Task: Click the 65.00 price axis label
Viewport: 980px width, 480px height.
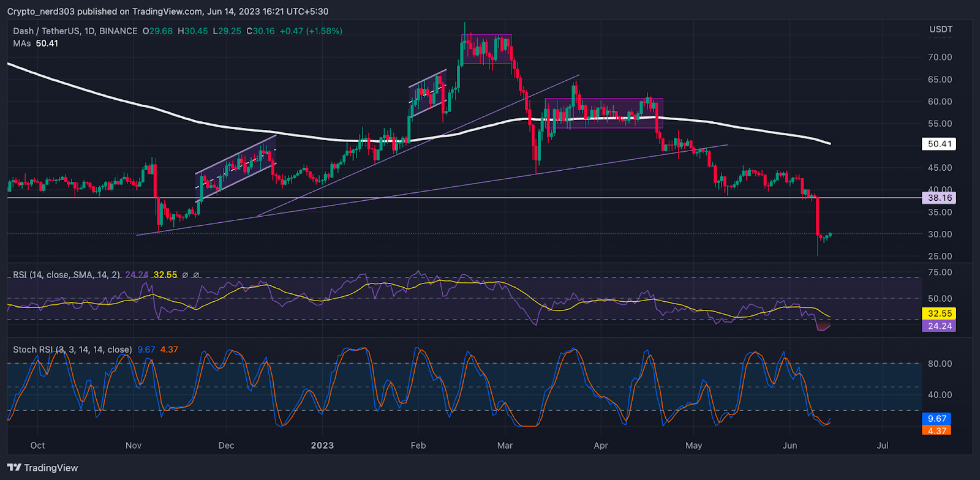Action: click(940, 80)
